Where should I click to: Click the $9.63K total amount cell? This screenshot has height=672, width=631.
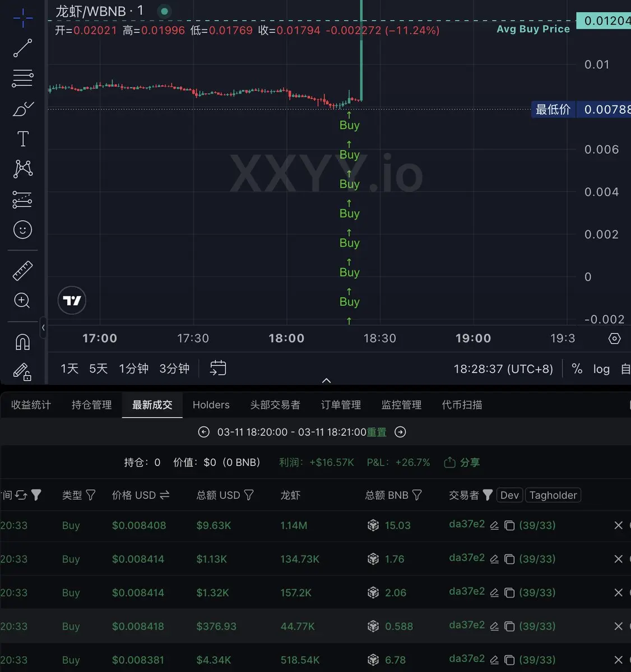point(214,525)
